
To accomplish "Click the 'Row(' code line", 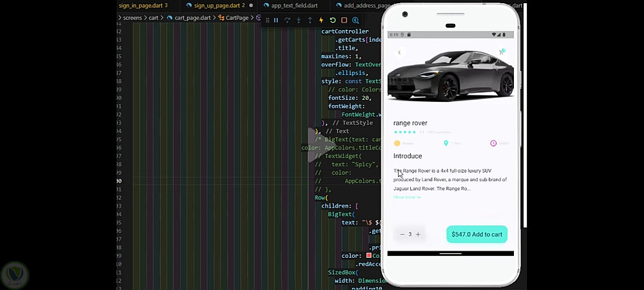I will [321, 198].
